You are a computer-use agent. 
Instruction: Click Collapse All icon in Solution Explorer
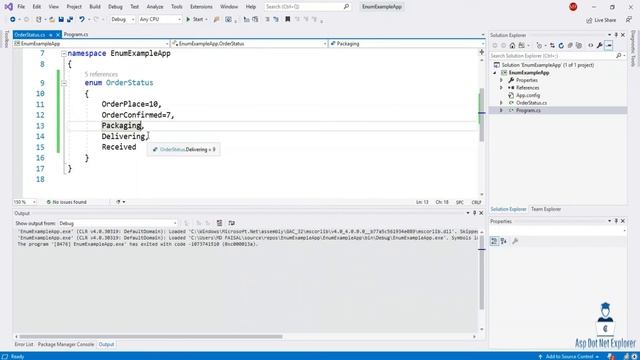[x=570, y=45]
